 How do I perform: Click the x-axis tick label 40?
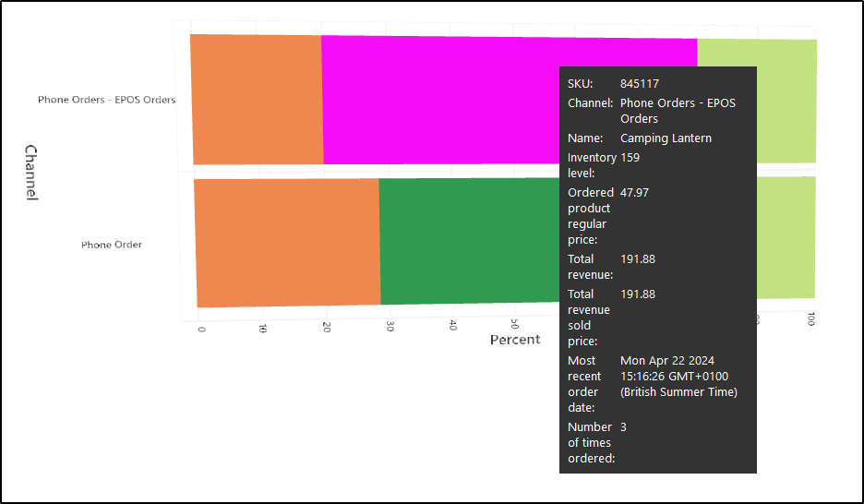pos(453,325)
